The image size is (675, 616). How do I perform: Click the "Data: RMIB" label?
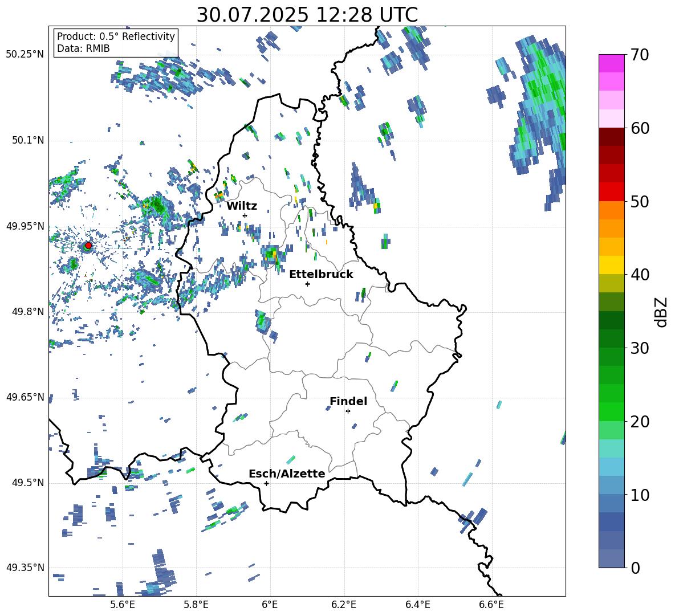click(83, 48)
